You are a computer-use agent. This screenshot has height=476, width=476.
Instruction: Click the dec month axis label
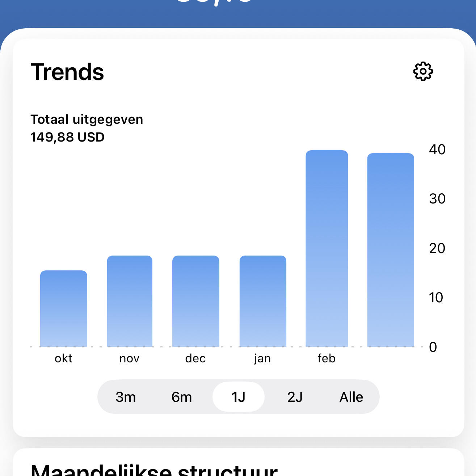pos(195,358)
